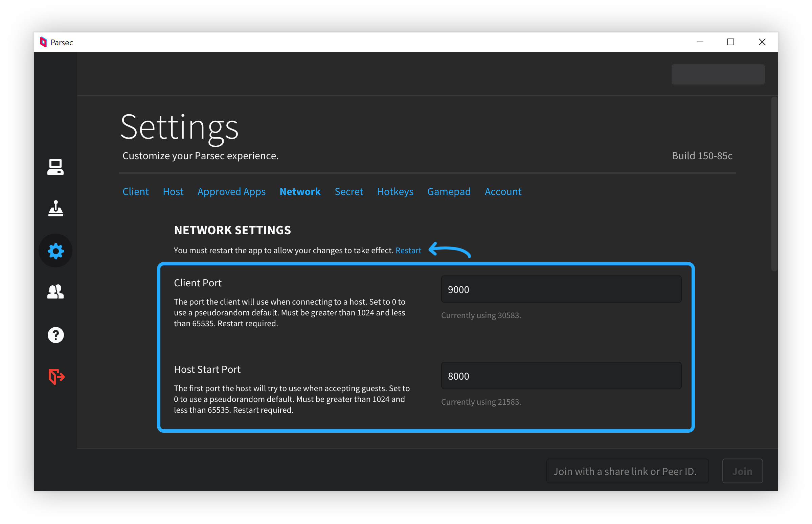Image resolution: width=812 pixels, height=524 pixels.
Task: Select the Settings gear icon
Action: point(55,251)
